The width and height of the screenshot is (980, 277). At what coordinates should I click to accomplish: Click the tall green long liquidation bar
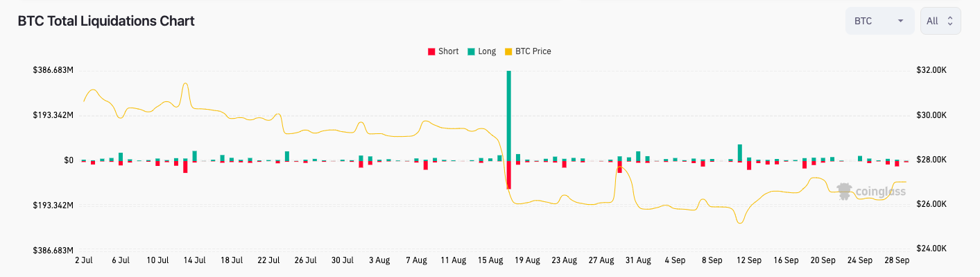[x=508, y=115]
